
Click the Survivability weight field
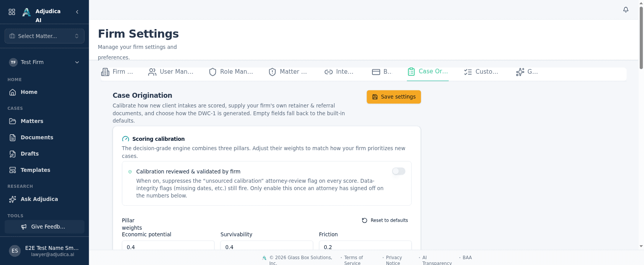(x=267, y=246)
